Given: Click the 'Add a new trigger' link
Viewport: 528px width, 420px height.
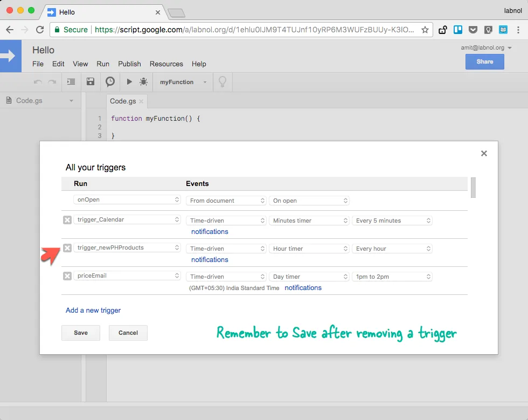Looking at the screenshot, I should coord(93,311).
